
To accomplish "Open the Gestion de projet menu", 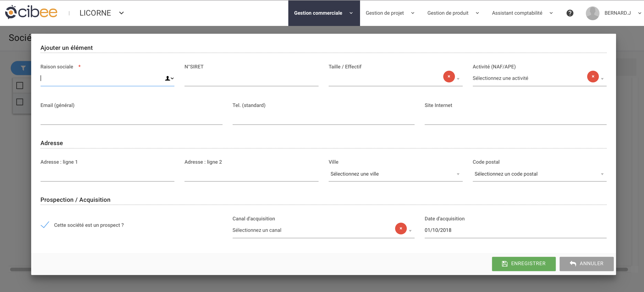I will coord(385,13).
